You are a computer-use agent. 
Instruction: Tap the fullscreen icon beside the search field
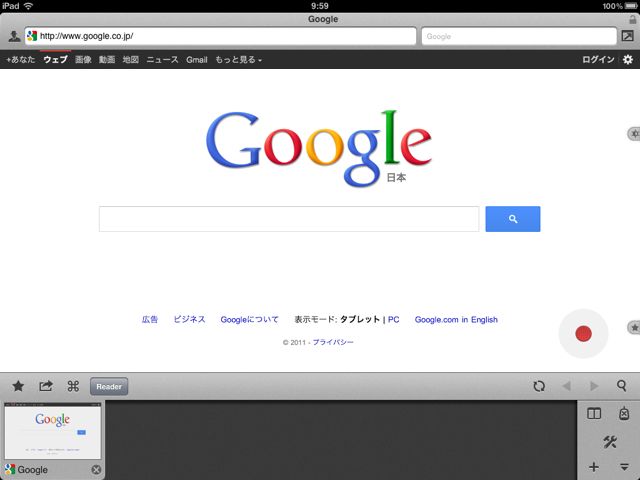pyautogui.click(x=627, y=36)
